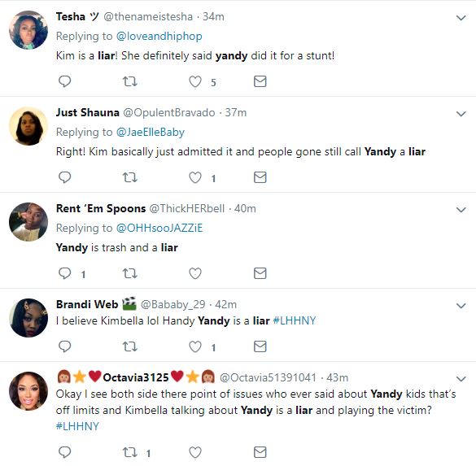Viewport: 476px width, 466px height.
Task: Open #LHHNY hashtag in Brandi Web's tweet
Action: [295, 320]
